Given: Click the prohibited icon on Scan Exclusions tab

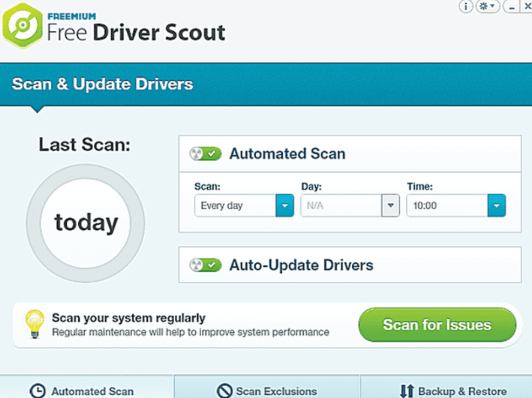Looking at the screenshot, I should click(x=224, y=391).
